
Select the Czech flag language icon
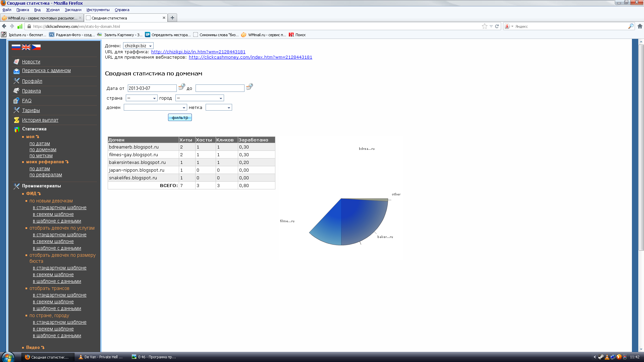tap(36, 47)
